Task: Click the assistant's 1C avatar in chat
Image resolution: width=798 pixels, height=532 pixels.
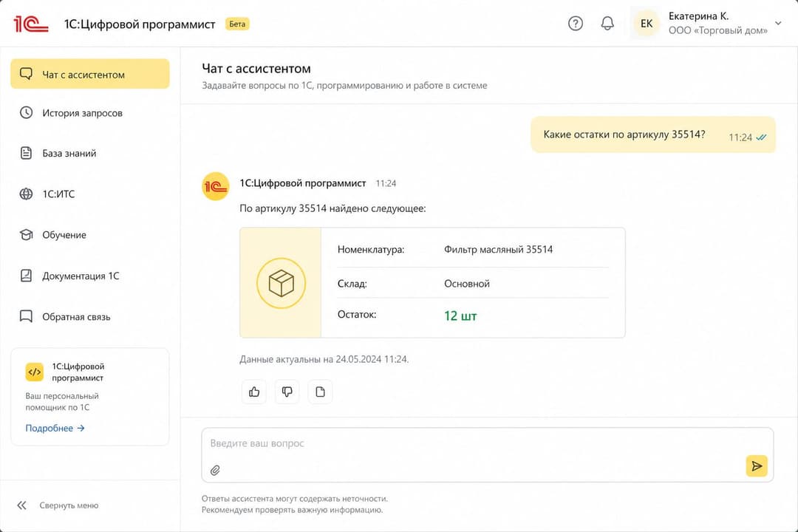Action: [x=215, y=186]
